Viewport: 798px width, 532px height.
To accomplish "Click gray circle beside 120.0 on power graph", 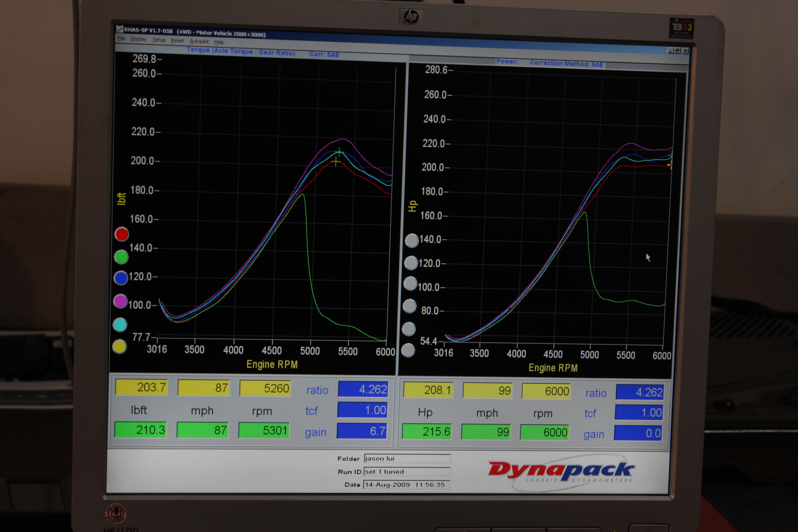I will click(411, 263).
